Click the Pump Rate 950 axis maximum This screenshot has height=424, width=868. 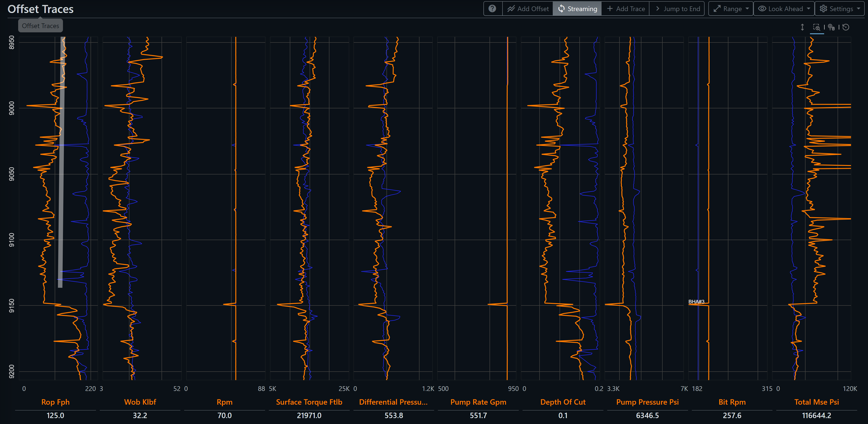tap(513, 389)
